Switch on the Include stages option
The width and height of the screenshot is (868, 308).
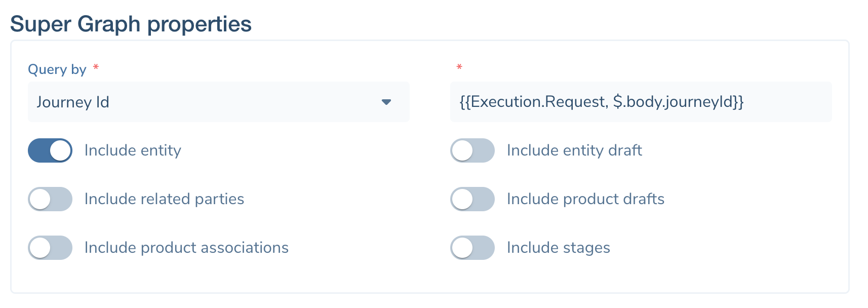click(x=472, y=247)
